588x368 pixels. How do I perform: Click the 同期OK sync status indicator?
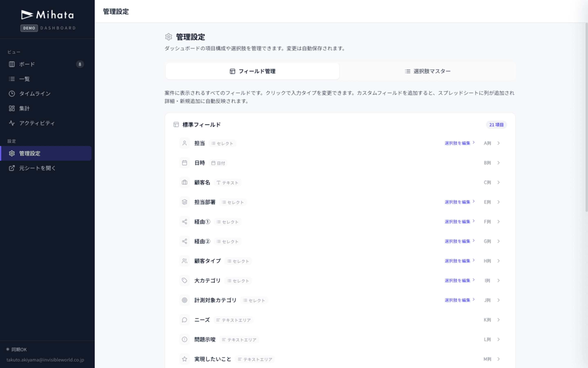[x=17, y=350]
